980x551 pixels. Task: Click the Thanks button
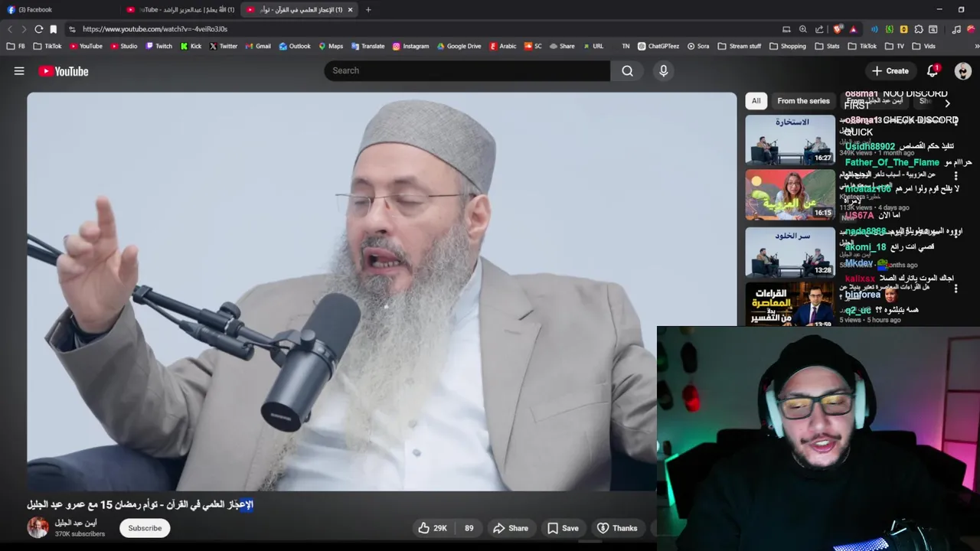tap(617, 528)
